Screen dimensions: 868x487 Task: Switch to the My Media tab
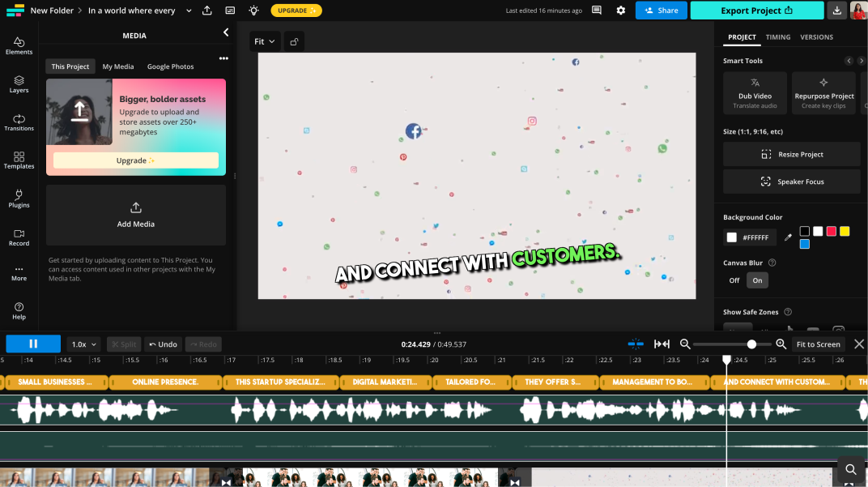pyautogui.click(x=118, y=66)
